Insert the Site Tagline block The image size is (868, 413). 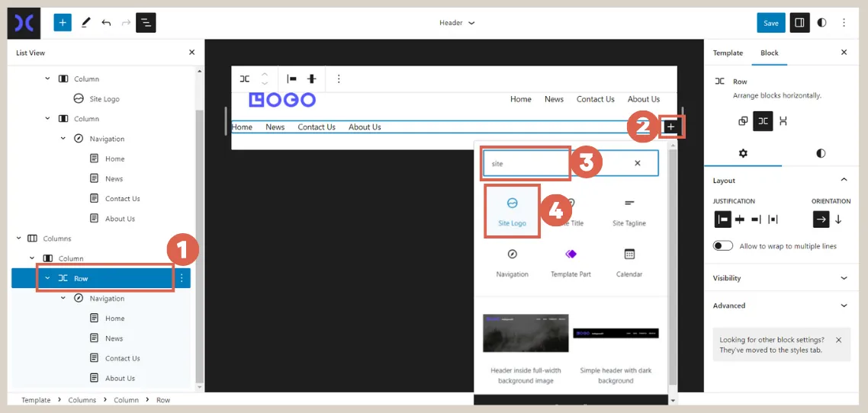tap(629, 212)
